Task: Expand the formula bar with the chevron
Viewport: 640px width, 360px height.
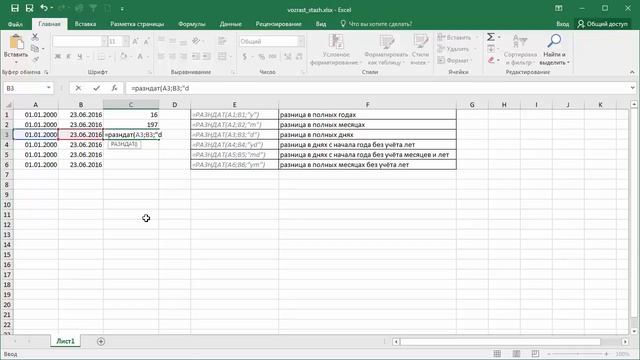Action: coord(632,88)
